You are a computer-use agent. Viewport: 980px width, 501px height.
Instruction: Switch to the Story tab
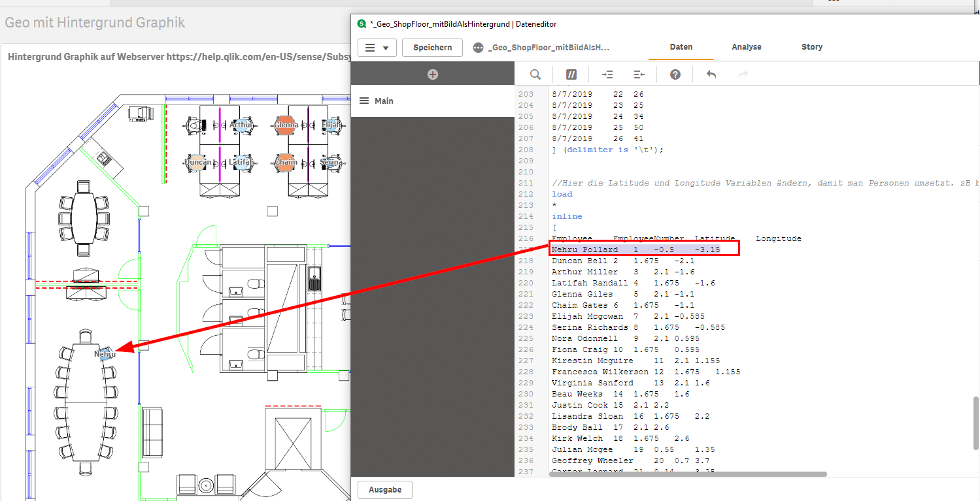coord(812,47)
